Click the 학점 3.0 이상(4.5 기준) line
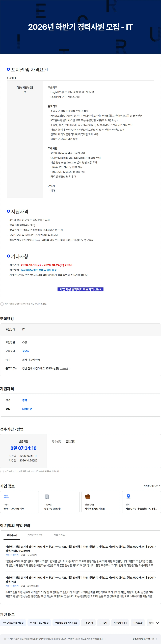This screenshot has height=644, width=161. point(22,225)
